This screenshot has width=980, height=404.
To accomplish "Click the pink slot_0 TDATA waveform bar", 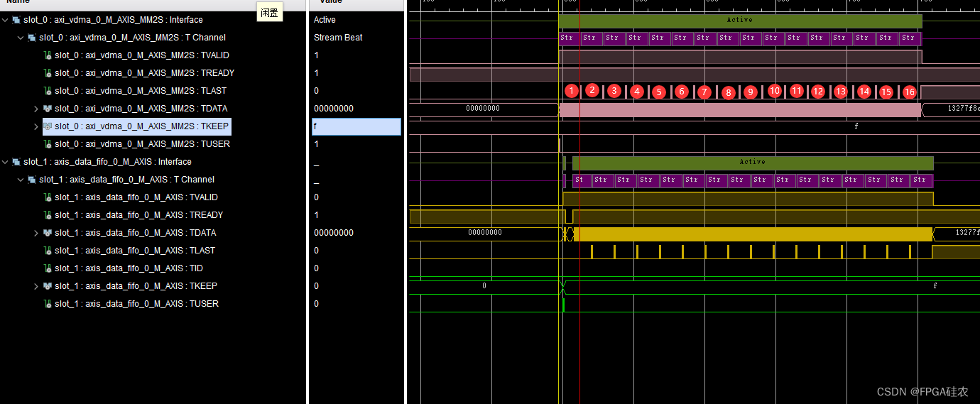I will 740,109.
